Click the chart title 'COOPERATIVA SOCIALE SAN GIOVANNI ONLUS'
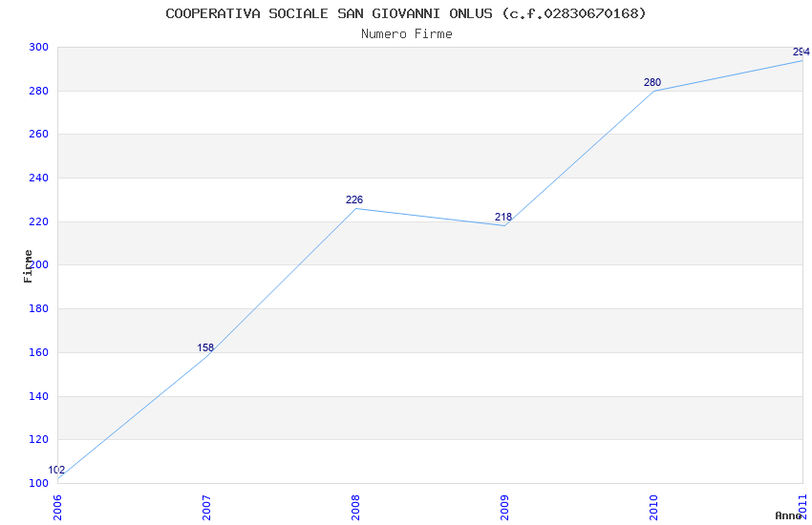The width and height of the screenshot is (812, 525). (329, 13)
